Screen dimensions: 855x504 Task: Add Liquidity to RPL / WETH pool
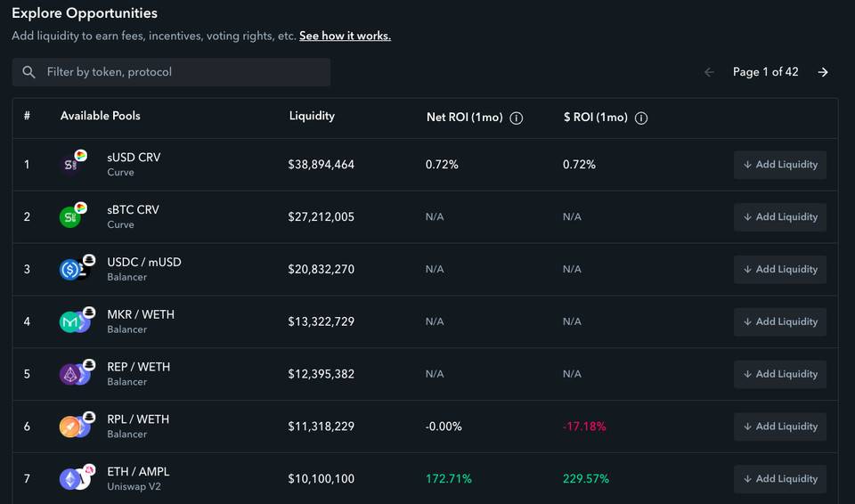780,427
